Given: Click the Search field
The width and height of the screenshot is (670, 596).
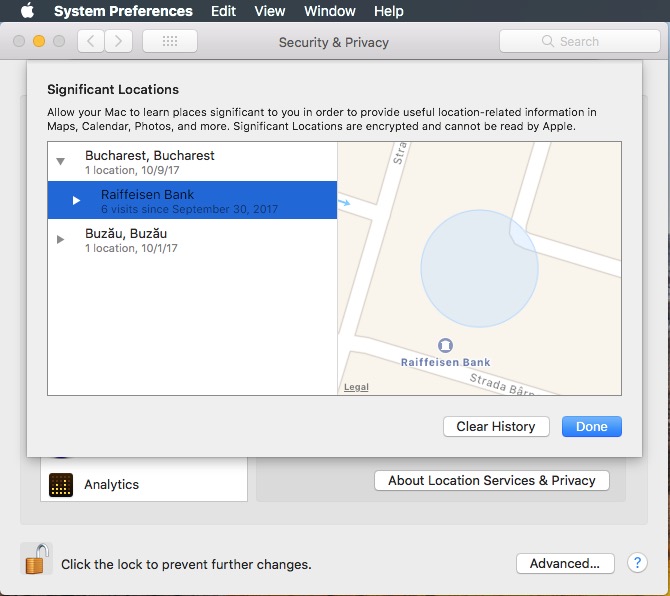Looking at the screenshot, I should pyautogui.click(x=579, y=41).
